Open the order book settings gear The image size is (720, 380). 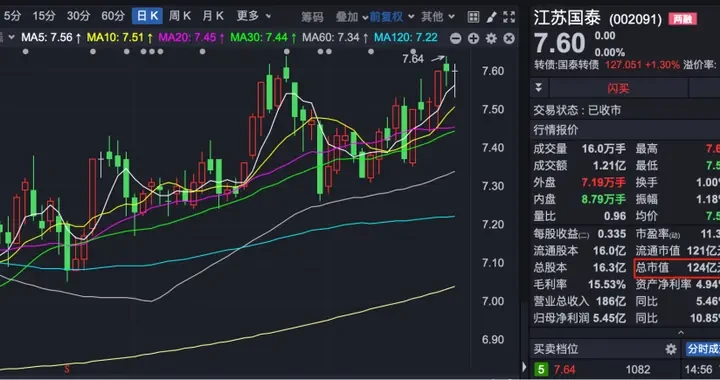(671, 349)
